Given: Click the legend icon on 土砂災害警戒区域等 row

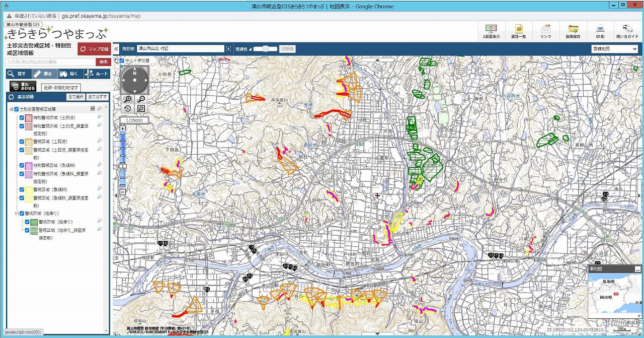Looking at the screenshot, I should (92, 109).
